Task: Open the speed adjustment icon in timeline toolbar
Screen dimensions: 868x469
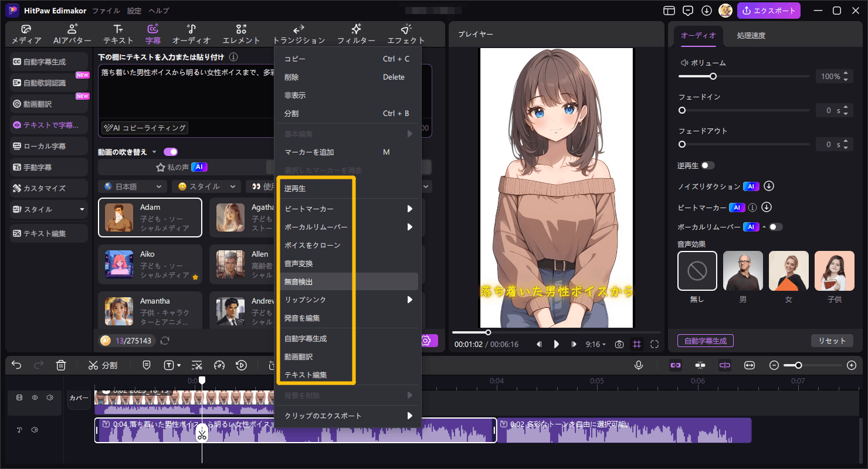Action: pos(219,365)
